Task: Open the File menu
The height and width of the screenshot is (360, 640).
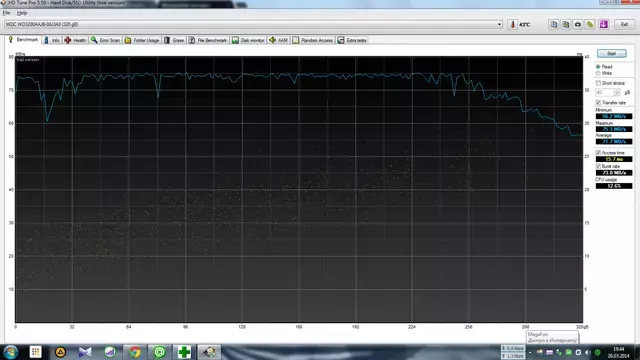Action: (x=6, y=13)
